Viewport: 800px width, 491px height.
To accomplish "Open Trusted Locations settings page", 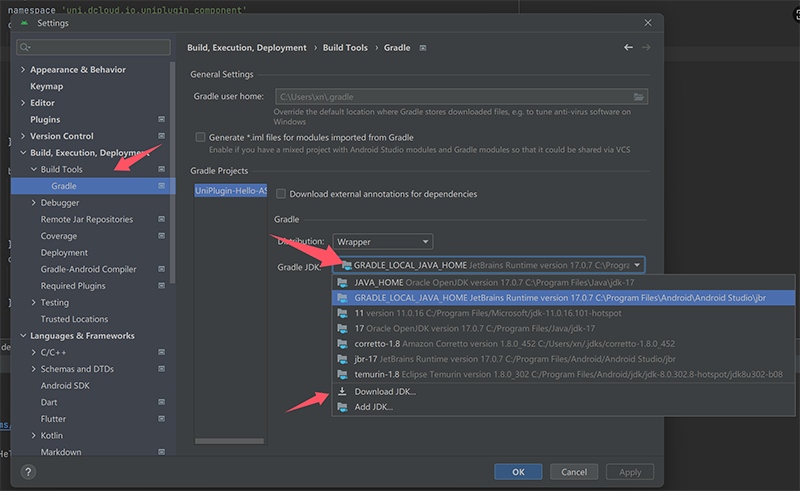I will coord(74,319).
